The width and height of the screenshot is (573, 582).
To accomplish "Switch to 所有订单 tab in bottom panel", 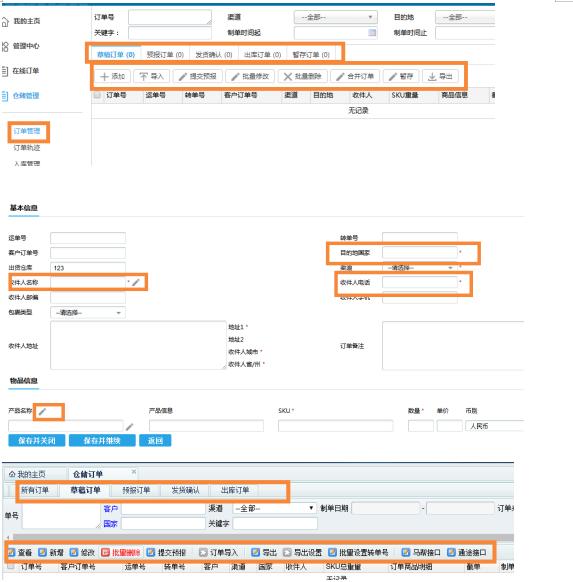I will click(x=35, y=490).
